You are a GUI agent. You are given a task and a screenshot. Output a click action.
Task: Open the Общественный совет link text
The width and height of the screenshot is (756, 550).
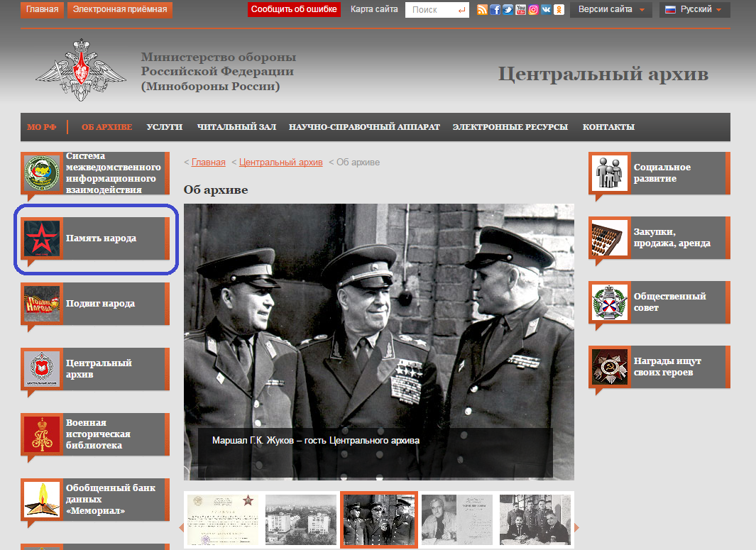pyautogui.click(x=669, y=302)
